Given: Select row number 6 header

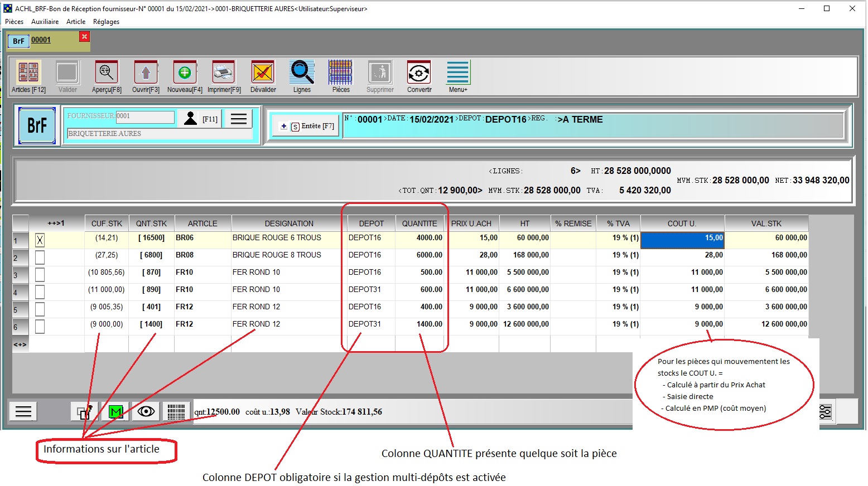Looking at the screenshot, I should tap(20, 327).
